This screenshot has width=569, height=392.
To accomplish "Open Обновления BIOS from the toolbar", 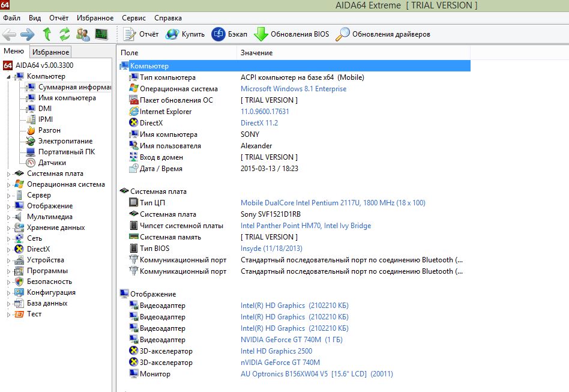I will 292,34.
